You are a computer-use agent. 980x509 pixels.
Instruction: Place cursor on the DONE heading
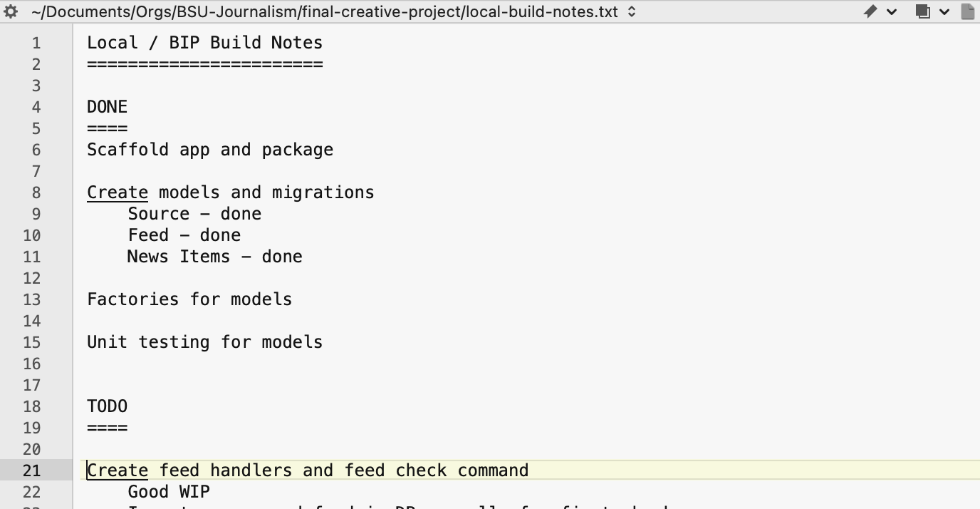108,107
